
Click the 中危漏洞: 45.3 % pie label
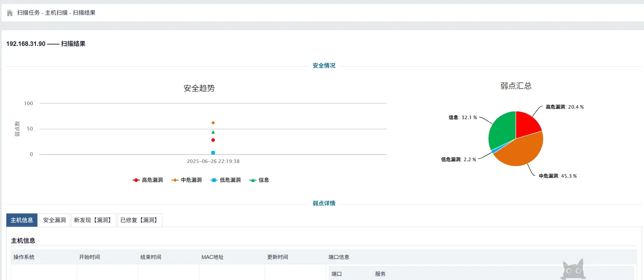[558, 176]
